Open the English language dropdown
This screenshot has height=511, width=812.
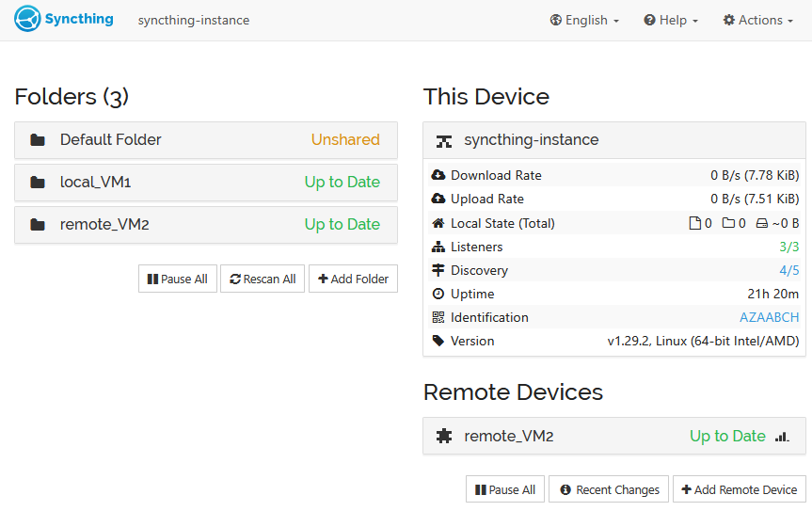pos(584,20)
